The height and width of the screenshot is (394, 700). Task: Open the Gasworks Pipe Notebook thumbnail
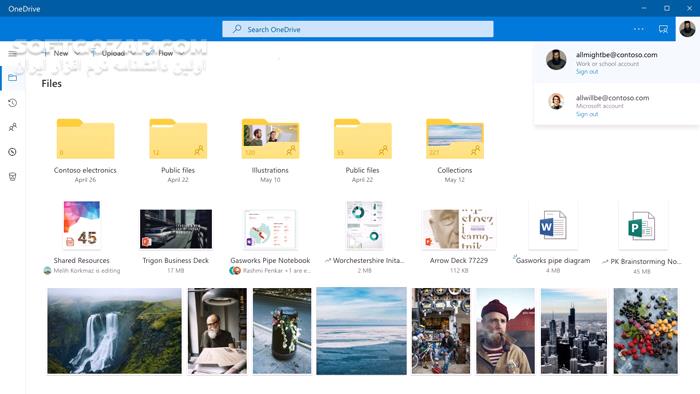[x=270, y=229]
